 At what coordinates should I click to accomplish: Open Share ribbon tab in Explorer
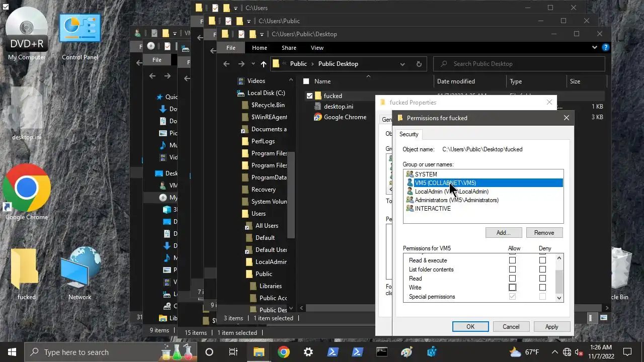click(x=289, y=48)
